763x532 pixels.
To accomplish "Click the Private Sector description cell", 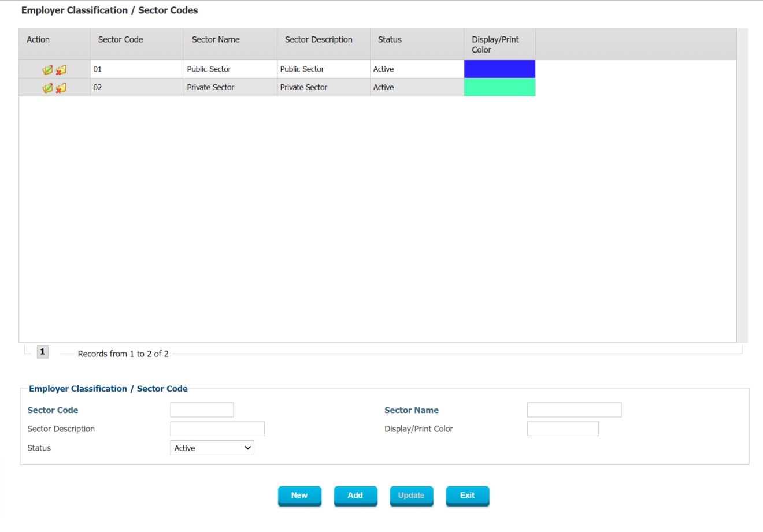I will 324,88.
